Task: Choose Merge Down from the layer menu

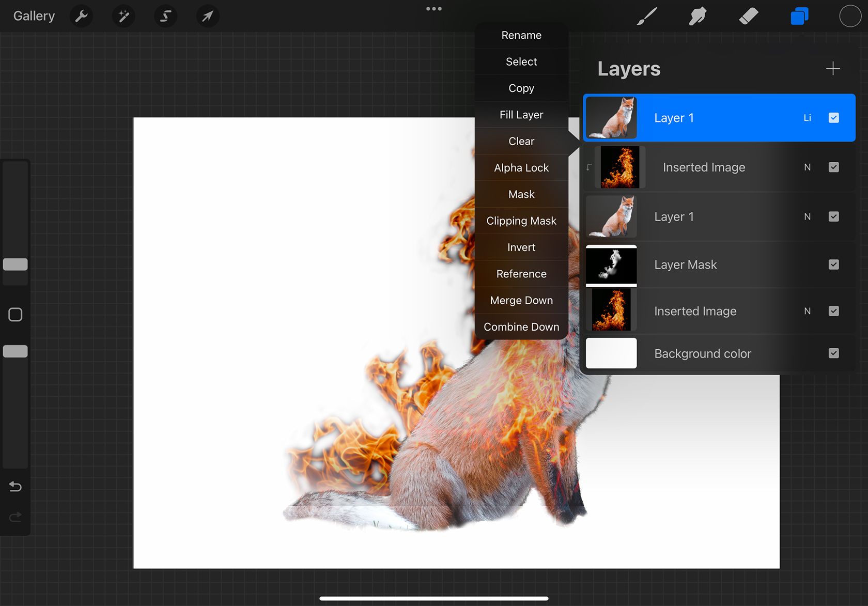Action: [521, 300]
